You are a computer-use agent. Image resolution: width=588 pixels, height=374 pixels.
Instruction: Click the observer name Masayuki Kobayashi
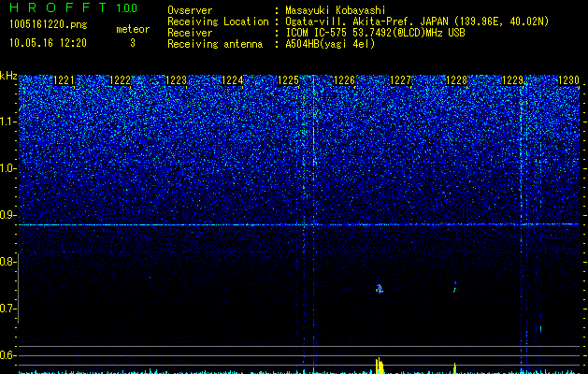336,10
